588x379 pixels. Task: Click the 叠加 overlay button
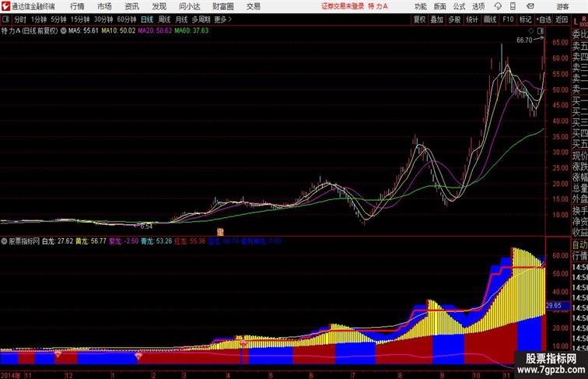(x=437, y=19)
